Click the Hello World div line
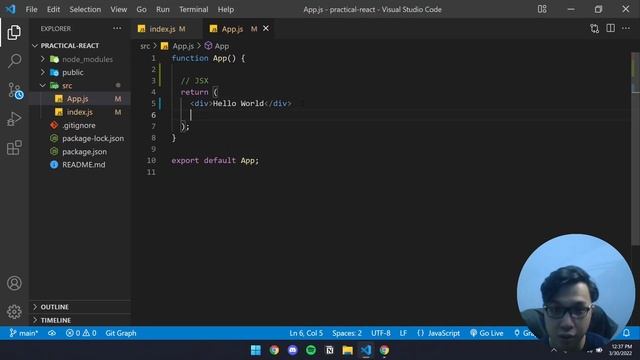 241,104
